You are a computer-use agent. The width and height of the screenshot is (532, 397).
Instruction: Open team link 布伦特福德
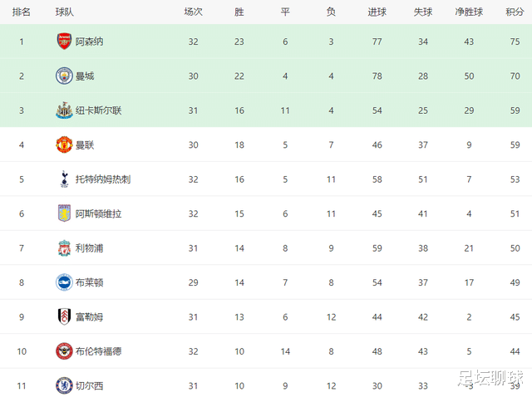tap(98, 351)
